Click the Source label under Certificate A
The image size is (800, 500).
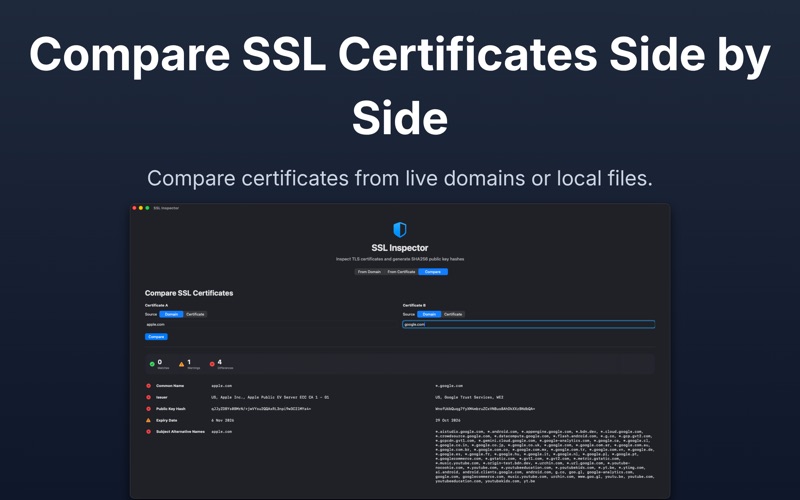(x=151, y=314)
